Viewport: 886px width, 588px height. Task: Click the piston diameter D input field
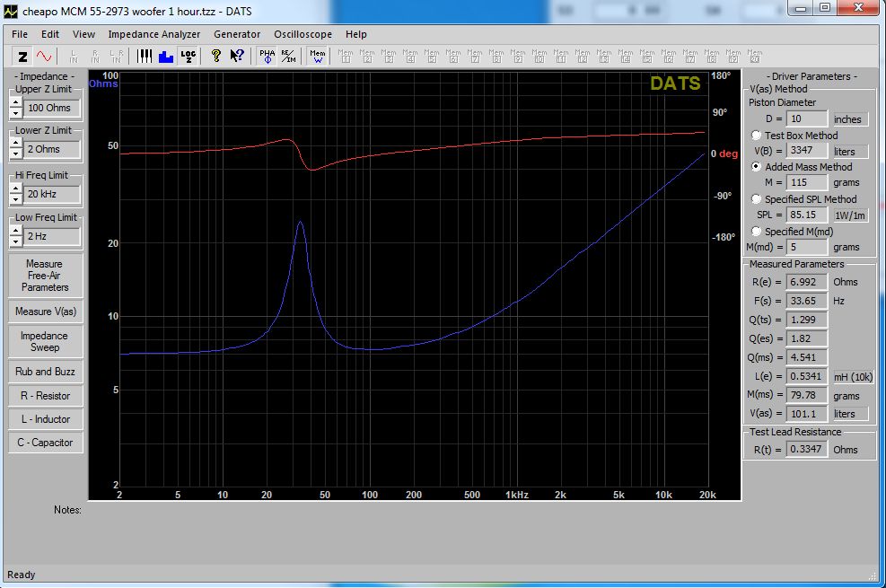tap(807, 118)
